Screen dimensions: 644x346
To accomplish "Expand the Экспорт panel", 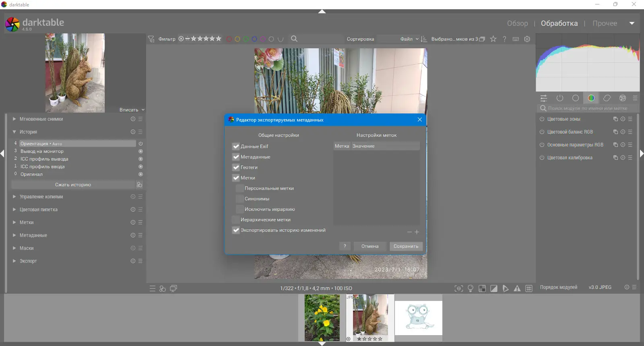I will [28, 261].
